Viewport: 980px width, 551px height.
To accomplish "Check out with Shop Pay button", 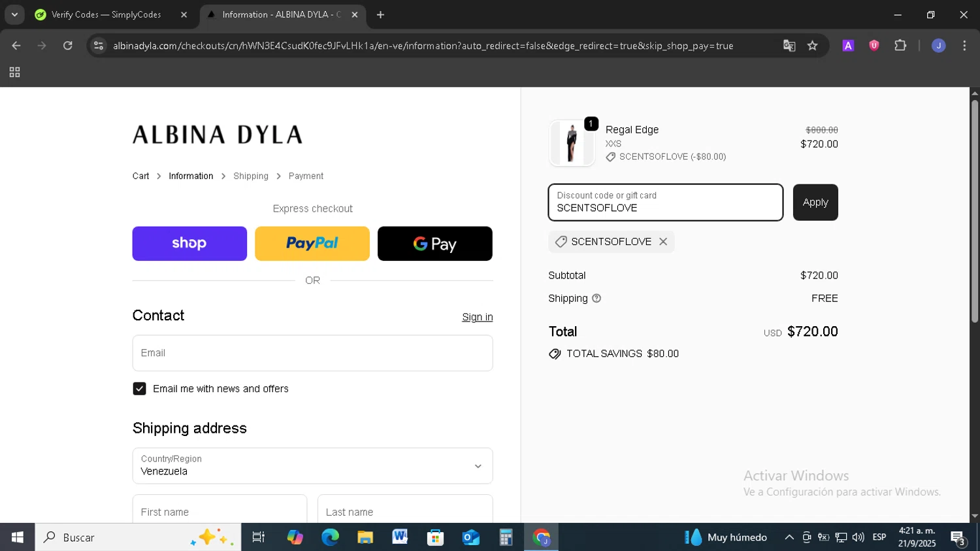I will tap(189, 244).
